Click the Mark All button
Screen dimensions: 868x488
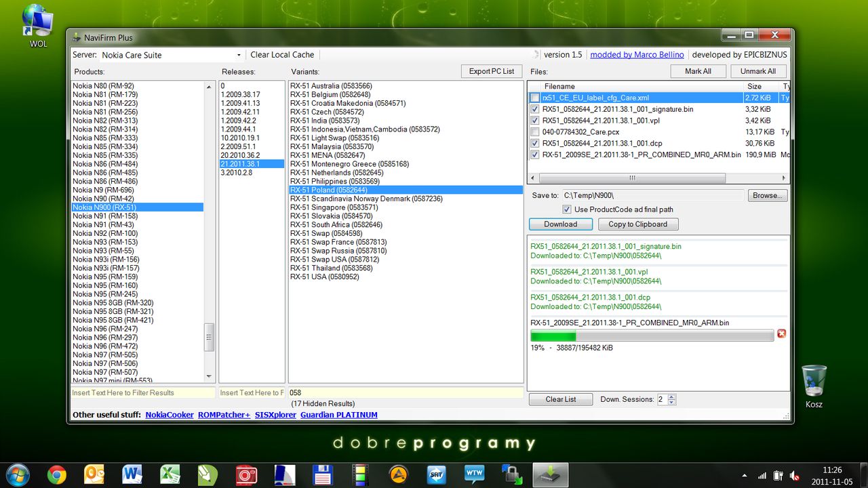(x=698, y=71)
